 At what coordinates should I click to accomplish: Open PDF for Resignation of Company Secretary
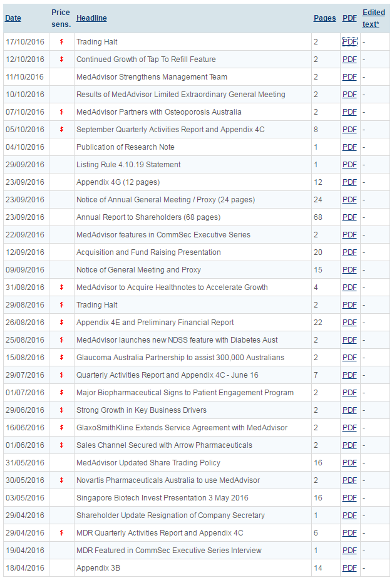(349, 515)
